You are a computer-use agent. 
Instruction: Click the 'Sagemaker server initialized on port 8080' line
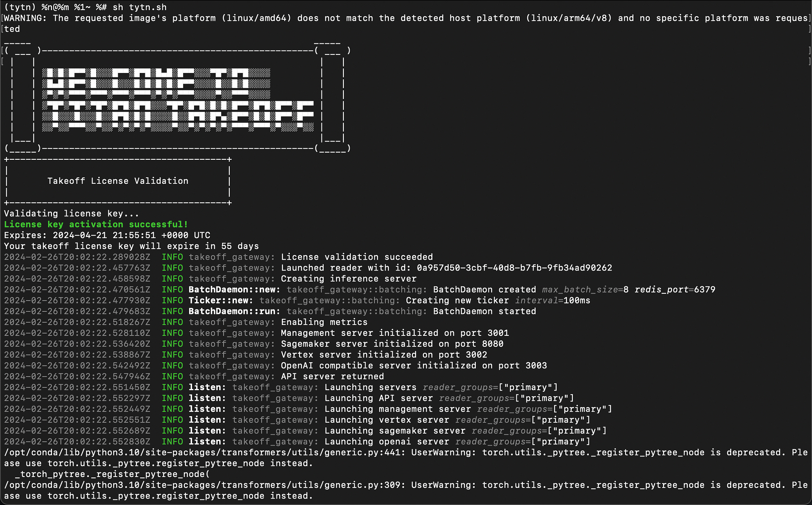click(392, 344)
